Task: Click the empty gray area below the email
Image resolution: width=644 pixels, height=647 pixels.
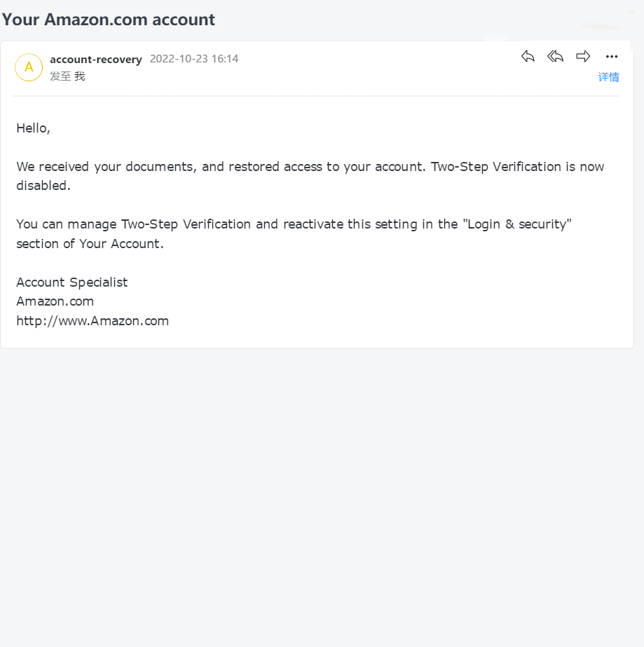Action: click(x=322, y=495)
